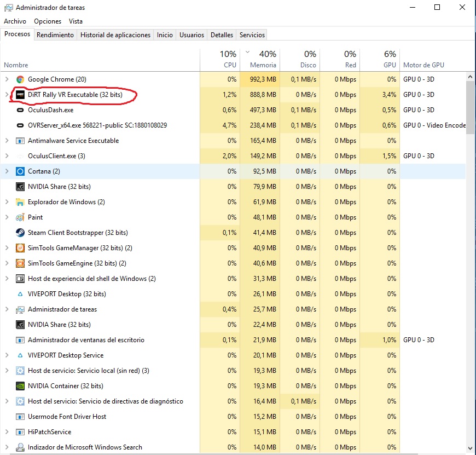
Task: Expand the Administrador de tareas process row
Action: [7, 309]
